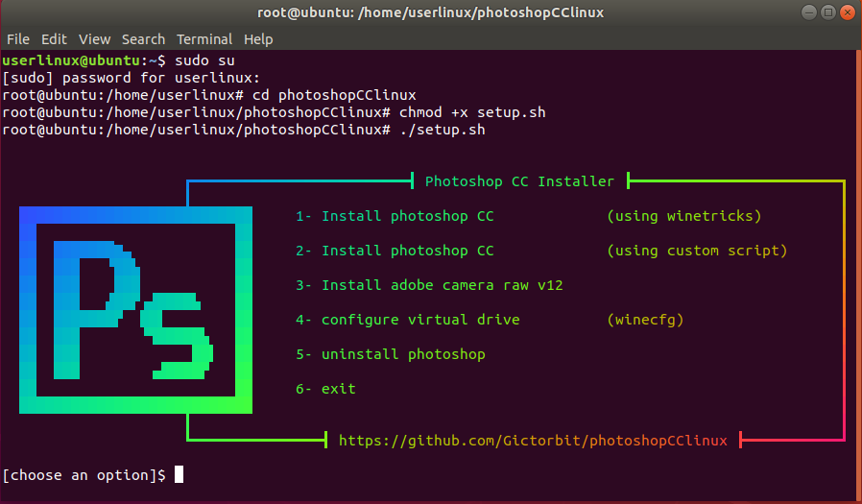Viewport: 862px width, 504px height.
Task: Click the 'chmod +x setup.sh' command line
Action: pos(274,112)
